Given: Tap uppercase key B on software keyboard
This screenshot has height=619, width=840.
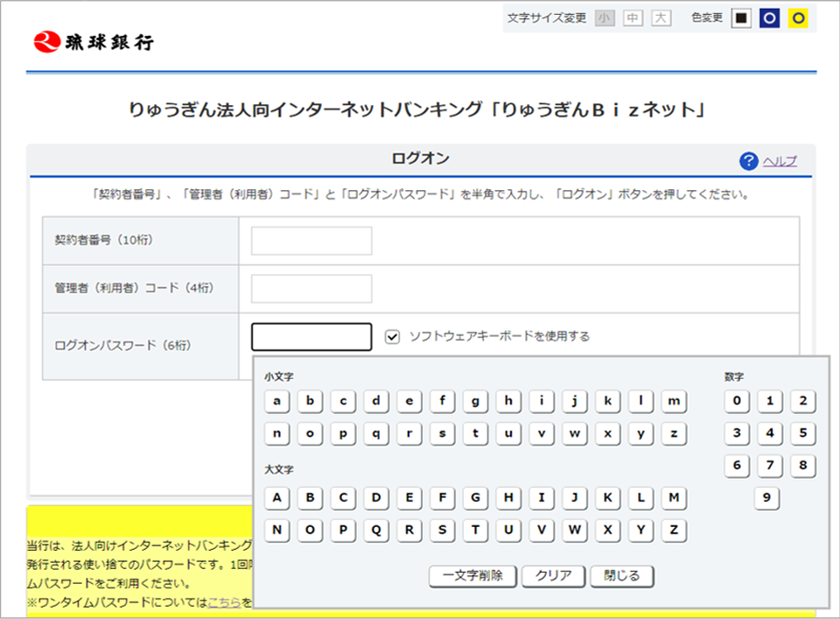Looking at the screenshot, I should 310,498.
